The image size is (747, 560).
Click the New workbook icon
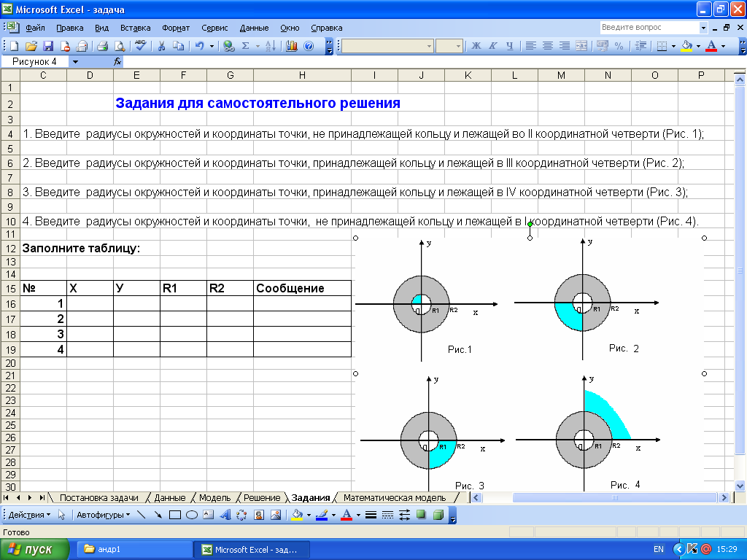pyautogui.click(x=15, y=46)
